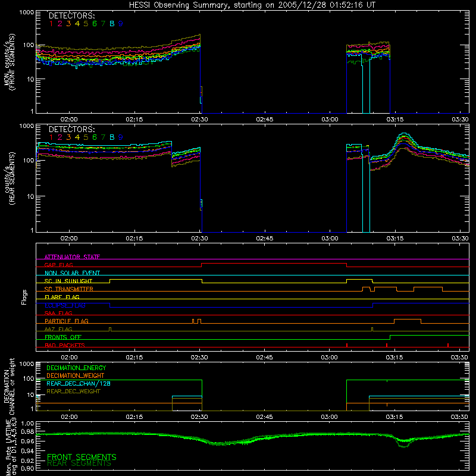Screen dimensions: 476x476
Task: Click the olive flag label above FRONTS_OFF
Action: [58, 329]
